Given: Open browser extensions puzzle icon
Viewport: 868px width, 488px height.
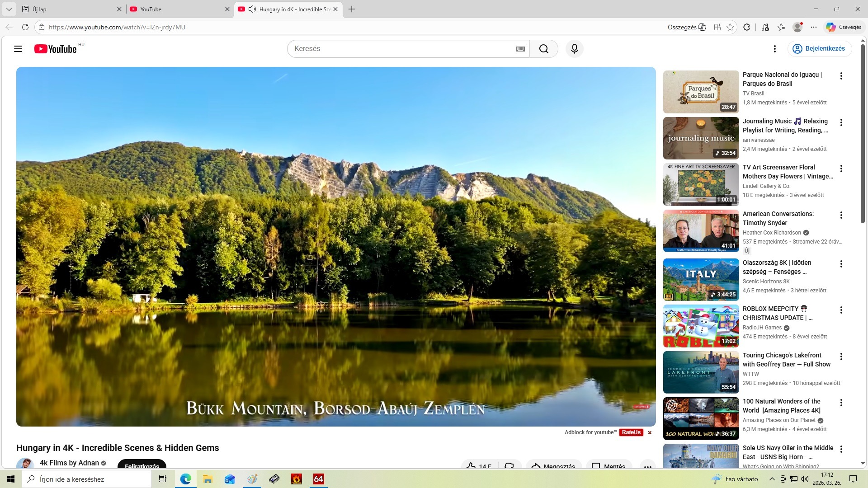Looking at the screenshot, I should pyautogui.click(x=746, y=27).
